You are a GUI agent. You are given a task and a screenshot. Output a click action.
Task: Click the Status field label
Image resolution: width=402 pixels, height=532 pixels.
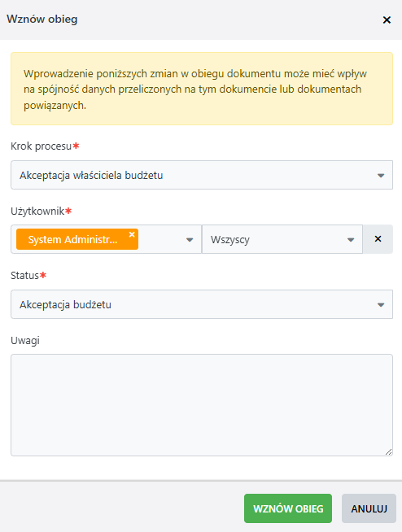24,276
